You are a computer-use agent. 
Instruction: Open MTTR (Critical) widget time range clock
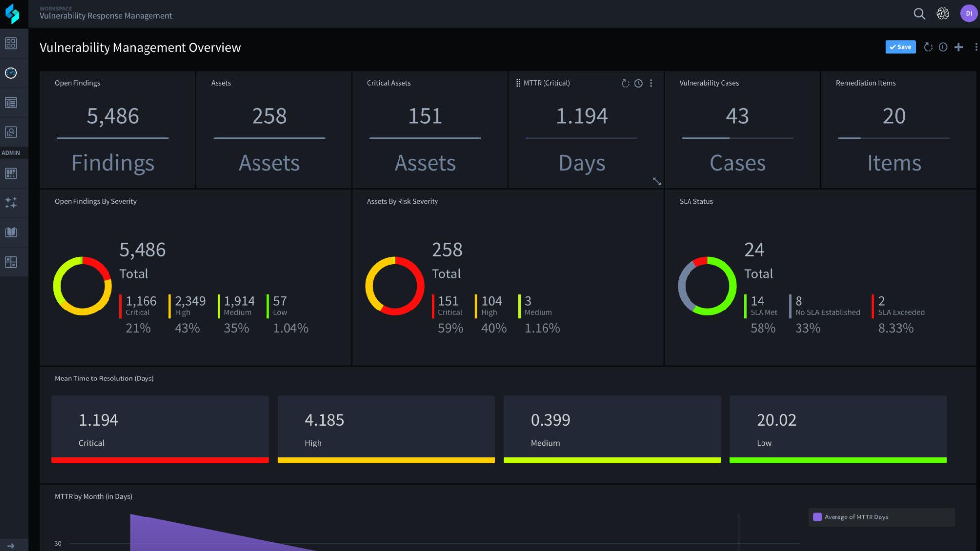point(638,83)
